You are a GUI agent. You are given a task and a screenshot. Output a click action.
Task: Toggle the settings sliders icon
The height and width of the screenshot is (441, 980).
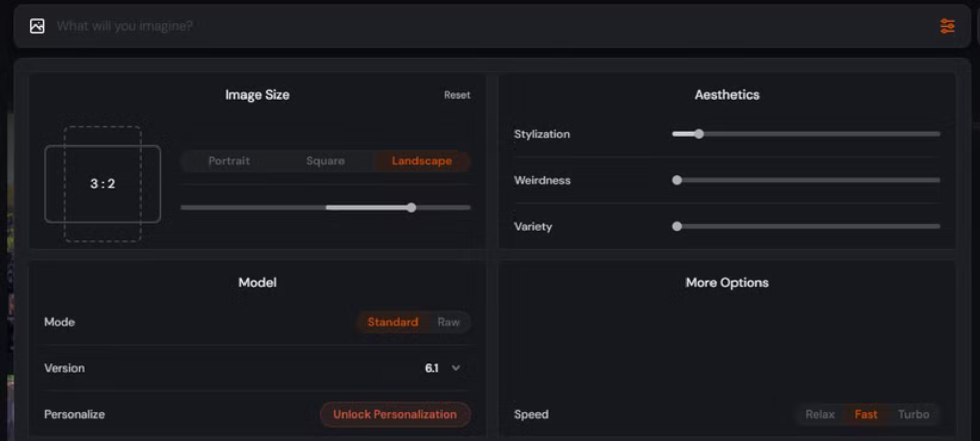tap(947, 26)
